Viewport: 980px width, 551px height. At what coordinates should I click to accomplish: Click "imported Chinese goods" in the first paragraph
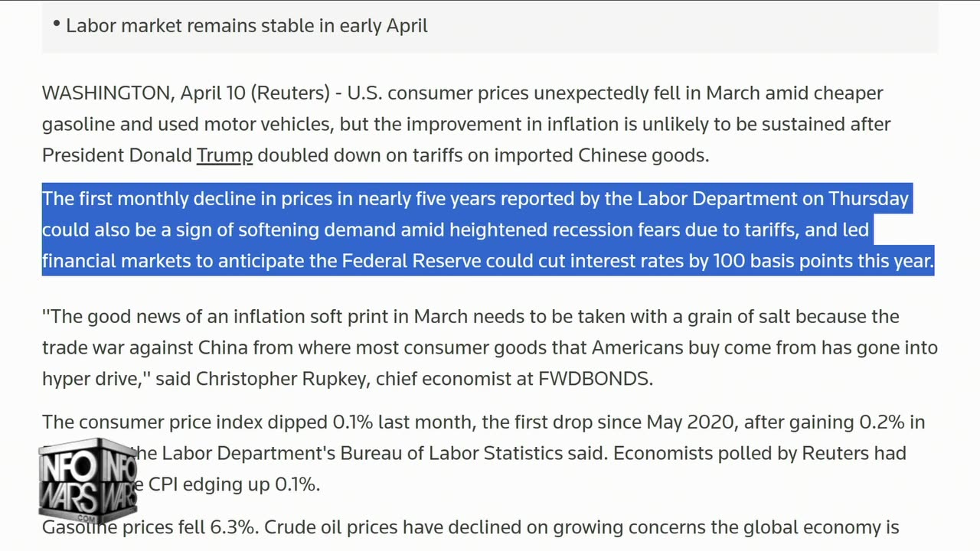600,155
